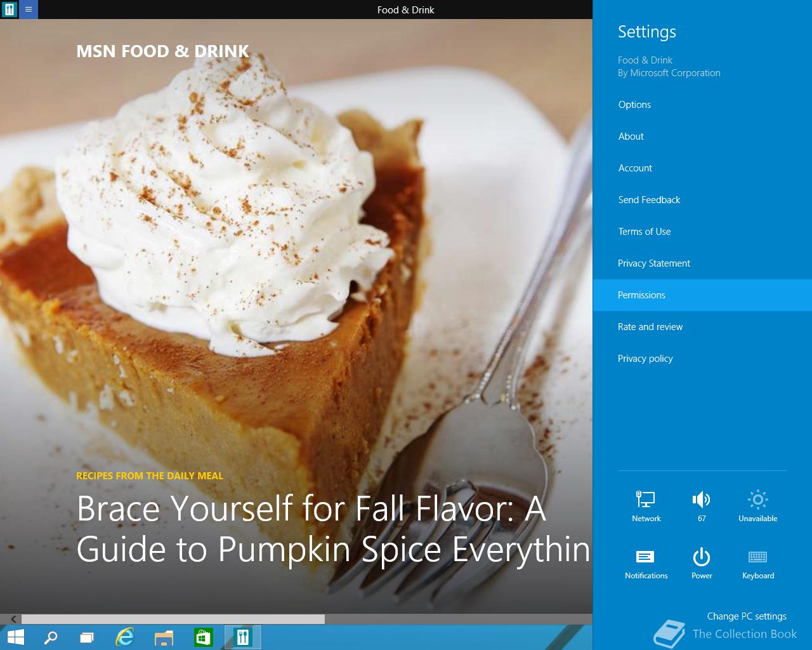Screen dimensions: 812x650
Task: Click the horizontal scrollbar thumb
Action: pyautogui.click(x=173, y=619)
